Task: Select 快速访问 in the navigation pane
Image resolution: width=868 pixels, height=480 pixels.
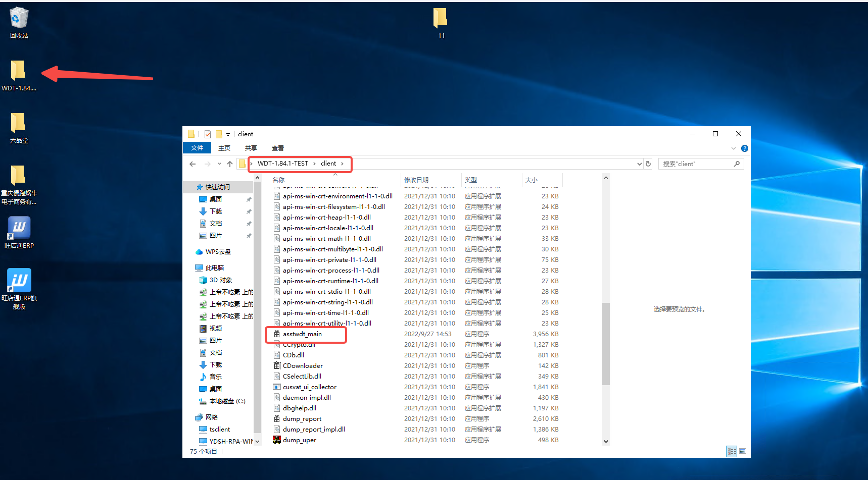Action: (217, 187)
